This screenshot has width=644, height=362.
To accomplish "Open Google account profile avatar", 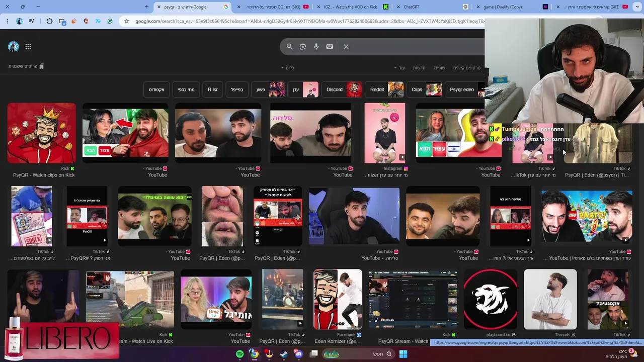I will (x=14, y=46).
